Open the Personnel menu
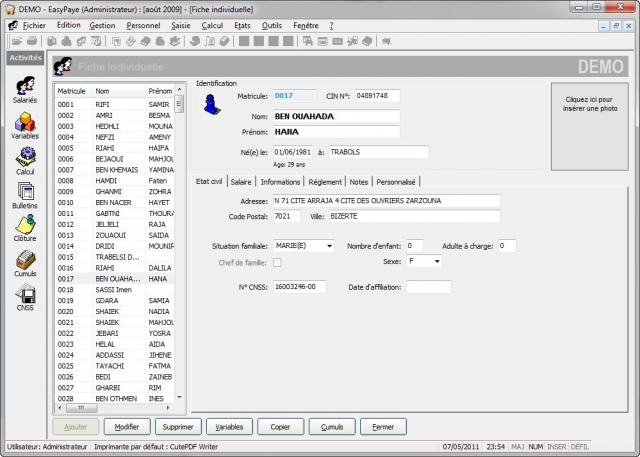 (x=143, y=24)
